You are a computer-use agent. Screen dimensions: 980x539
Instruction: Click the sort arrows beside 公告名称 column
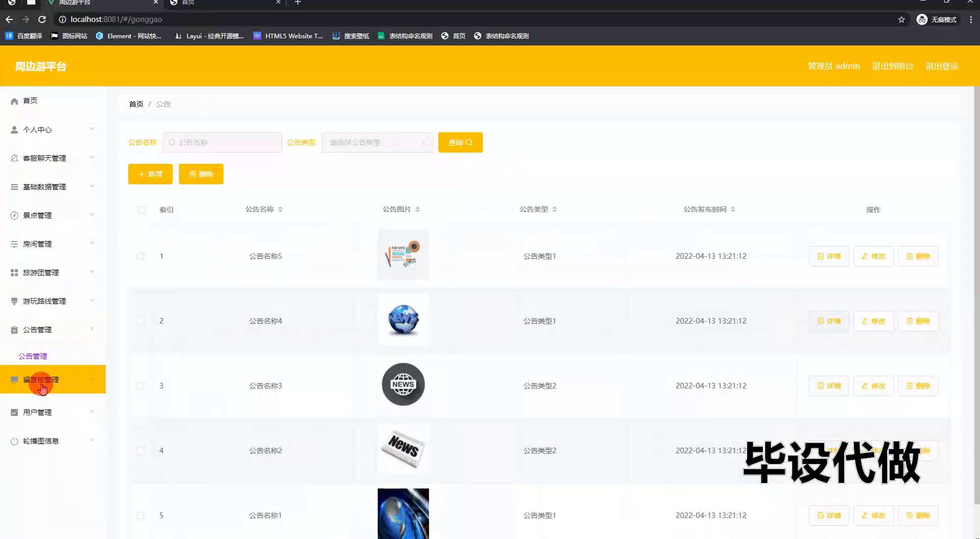(280, 210)
